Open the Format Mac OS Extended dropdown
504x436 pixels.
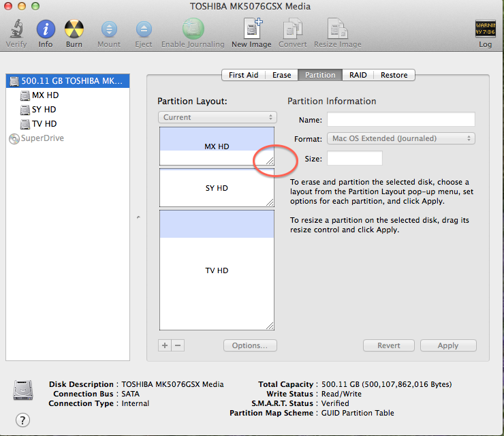click(x=401, y=138)
